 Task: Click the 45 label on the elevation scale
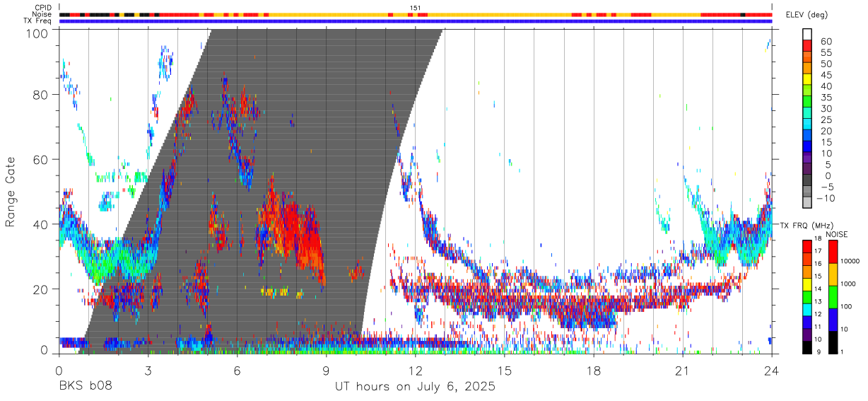point(825,74)
